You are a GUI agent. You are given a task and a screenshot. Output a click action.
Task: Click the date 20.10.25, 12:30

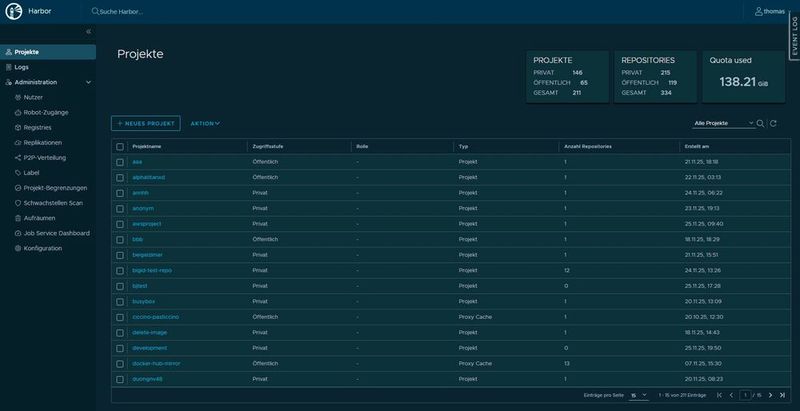704,317
